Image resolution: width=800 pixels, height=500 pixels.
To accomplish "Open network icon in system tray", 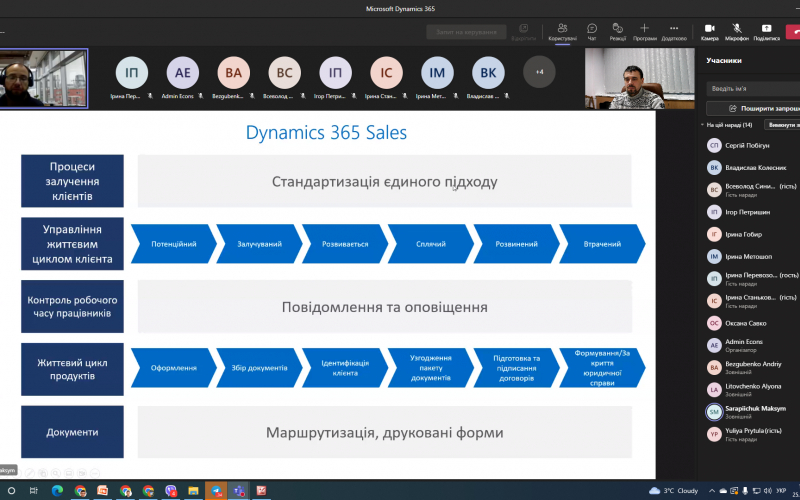I will coord(756,491).
